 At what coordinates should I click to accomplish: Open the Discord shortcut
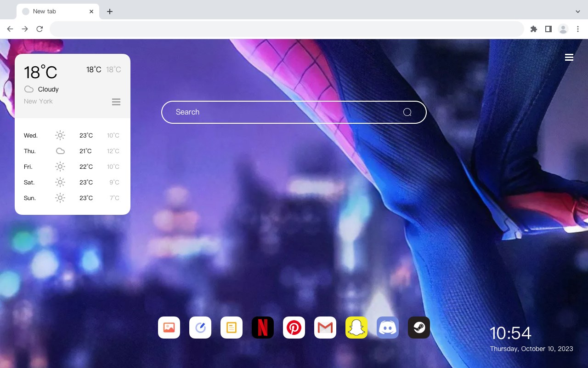388,328
